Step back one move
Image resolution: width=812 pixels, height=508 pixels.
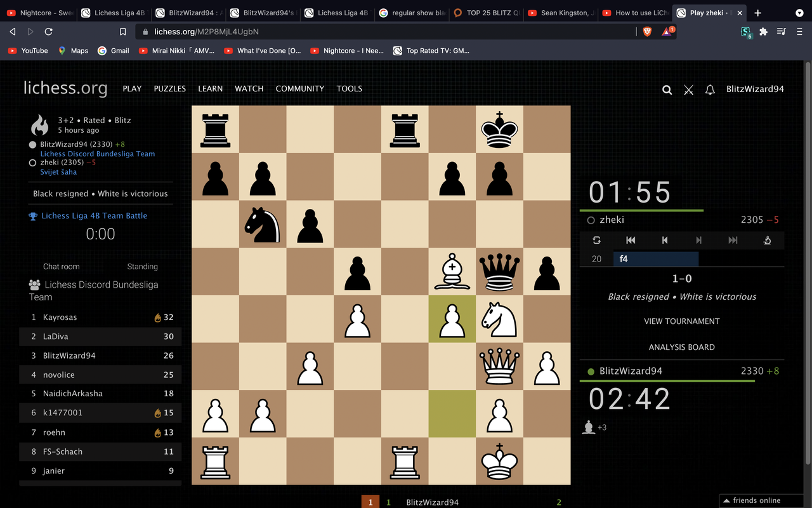[665, 240]
